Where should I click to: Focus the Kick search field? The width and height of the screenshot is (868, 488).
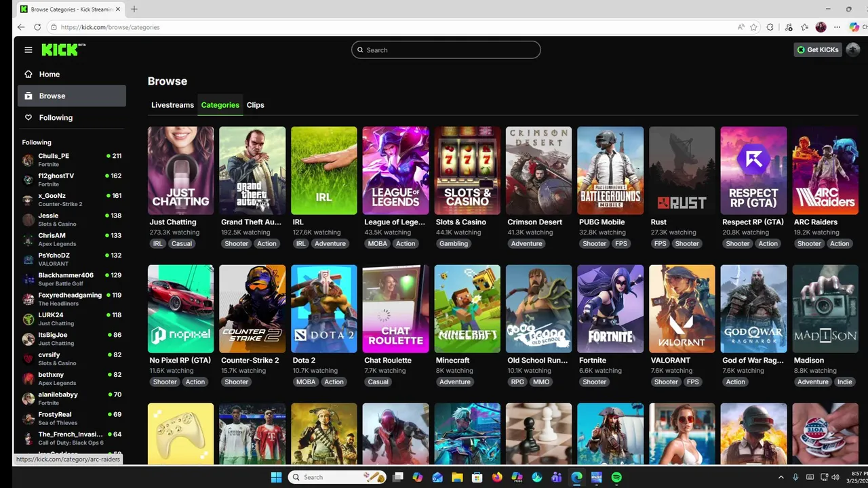446,49
